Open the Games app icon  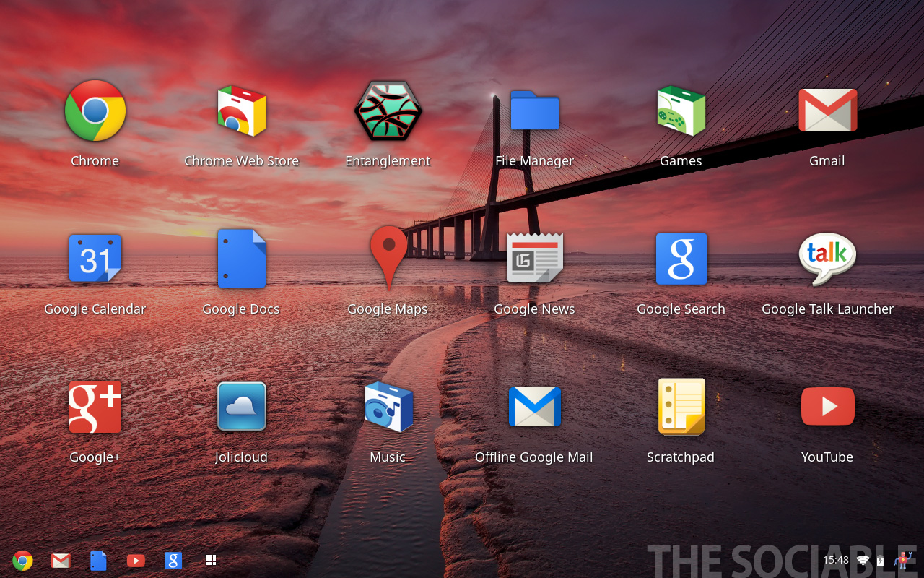(681, 111)
